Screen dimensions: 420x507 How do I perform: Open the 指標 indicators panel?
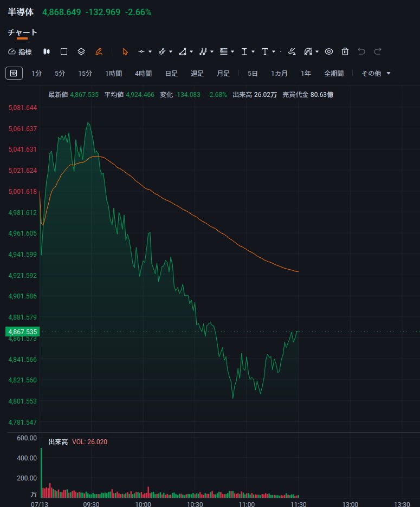click(x=20, y=52)
